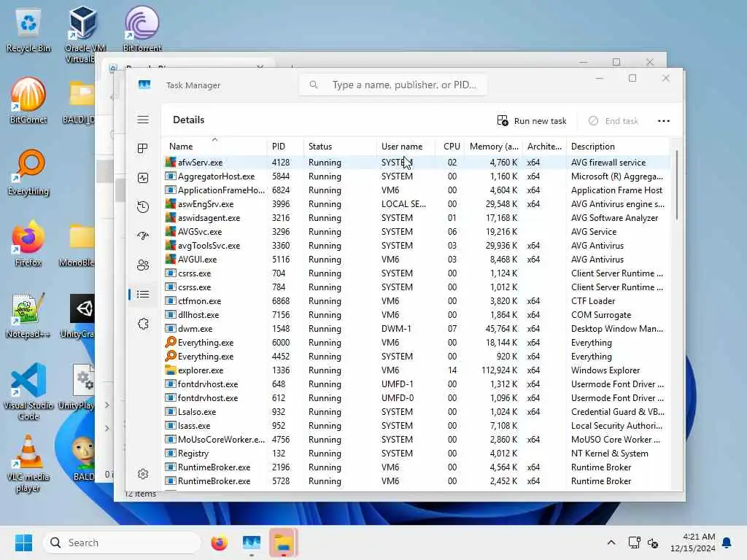This screenshot has height=560, width=747.
Task: Click the End task button
Action: click(x=613, y=121)
